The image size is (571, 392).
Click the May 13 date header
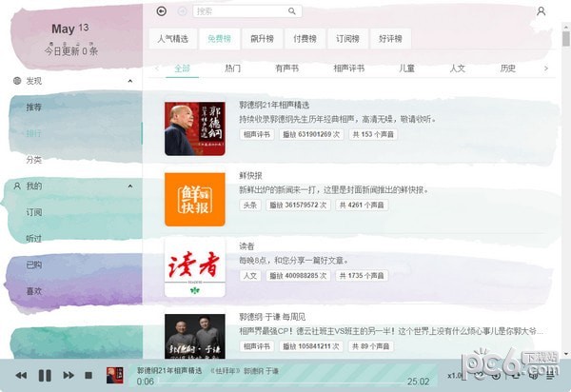(x=69, y=29)
